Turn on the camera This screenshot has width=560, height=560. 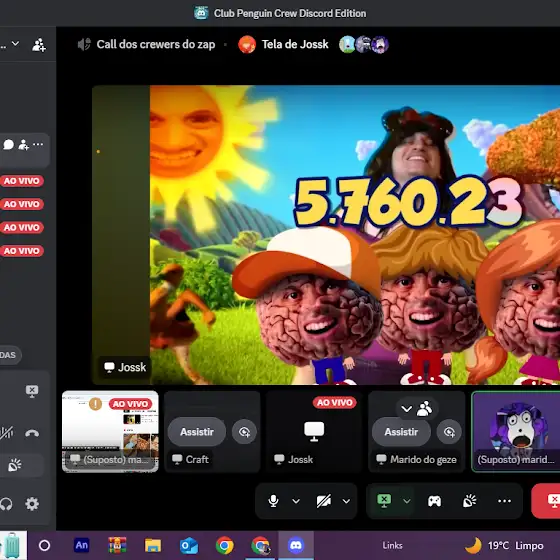(x=324, y=501)
